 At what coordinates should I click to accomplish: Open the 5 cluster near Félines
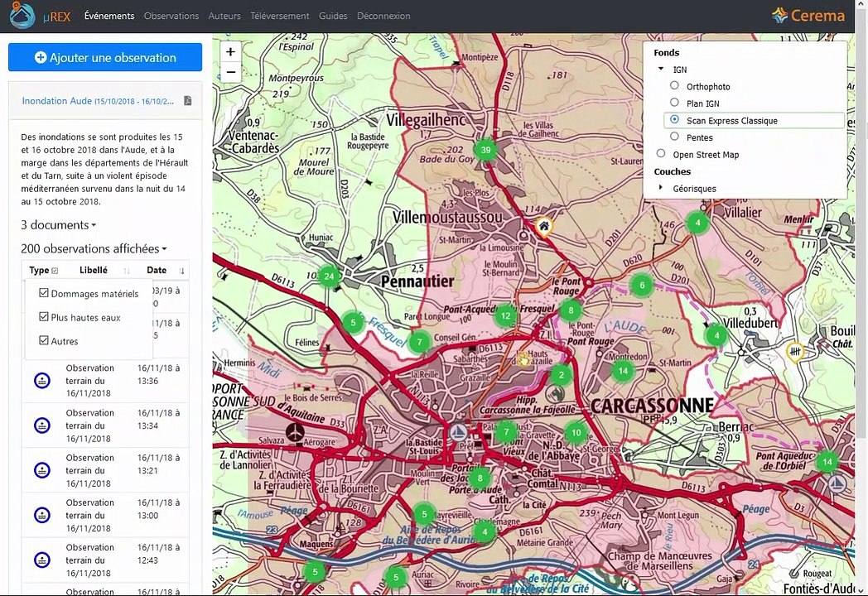coord(353,322)
